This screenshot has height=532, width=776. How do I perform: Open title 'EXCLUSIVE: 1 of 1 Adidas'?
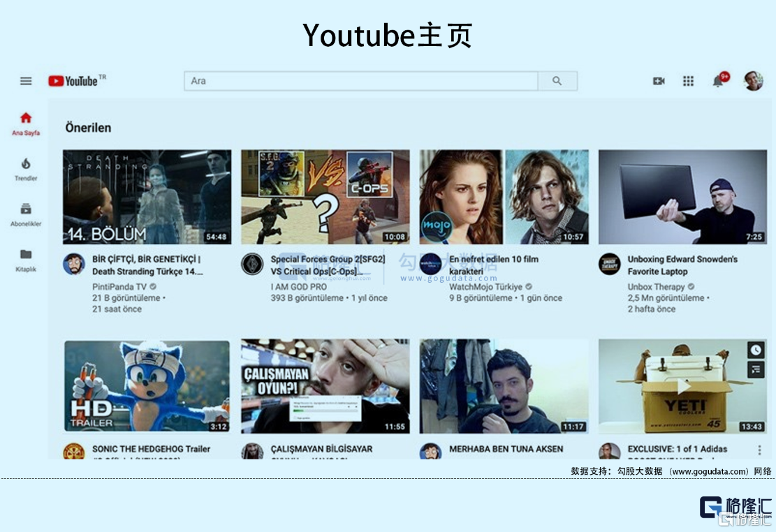pos(678,449)
